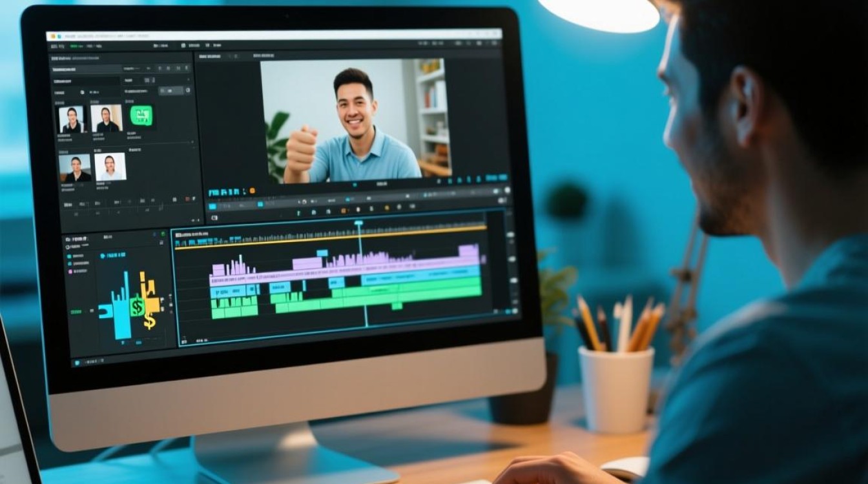868x484 pixels.
Task: Select the green icon item in media bin
Action: (141, 116)
